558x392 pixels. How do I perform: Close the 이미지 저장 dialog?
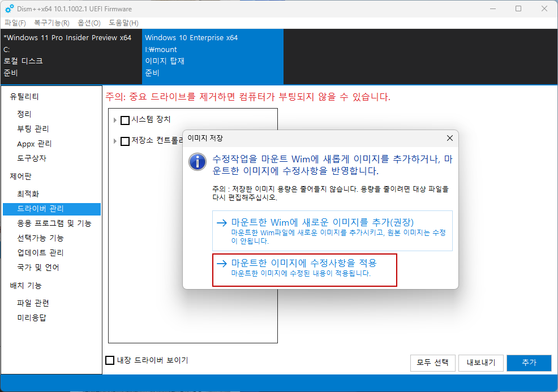click(450, 138)
